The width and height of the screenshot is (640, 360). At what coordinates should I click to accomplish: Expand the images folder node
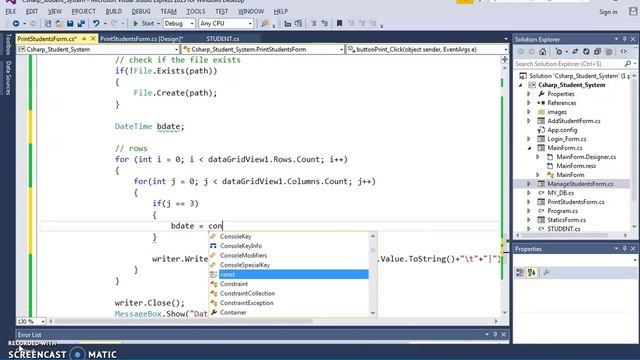tap(529, 112)
